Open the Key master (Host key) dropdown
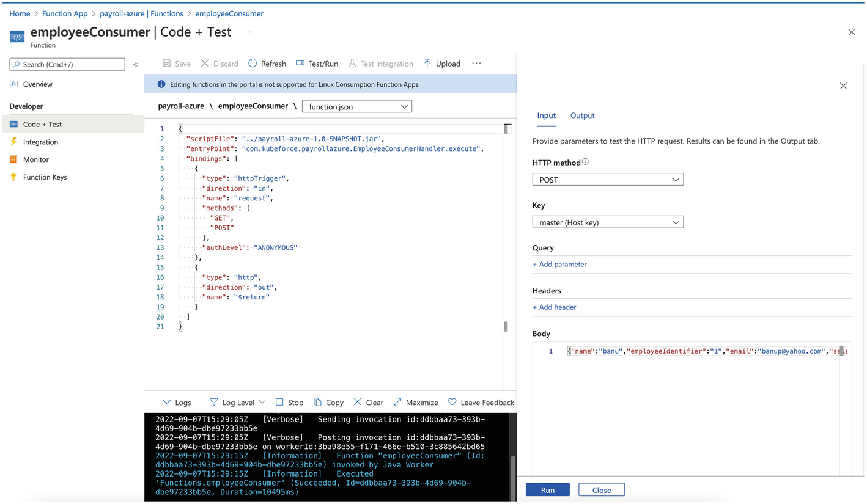Viewport: 867px width, 504px height. 608,222
